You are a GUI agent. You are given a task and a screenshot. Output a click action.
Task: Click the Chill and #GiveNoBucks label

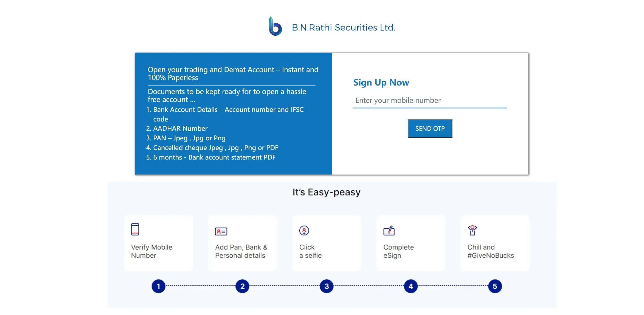coord(491,251)
